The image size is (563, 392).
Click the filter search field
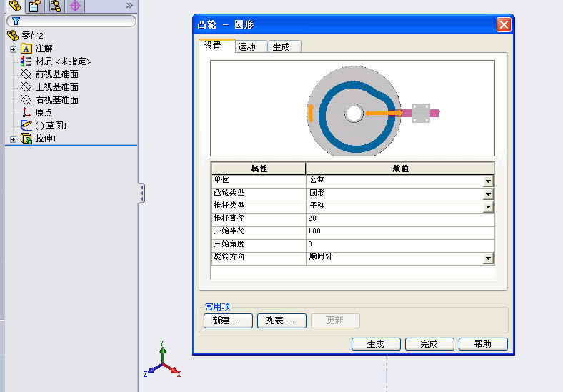71,21
